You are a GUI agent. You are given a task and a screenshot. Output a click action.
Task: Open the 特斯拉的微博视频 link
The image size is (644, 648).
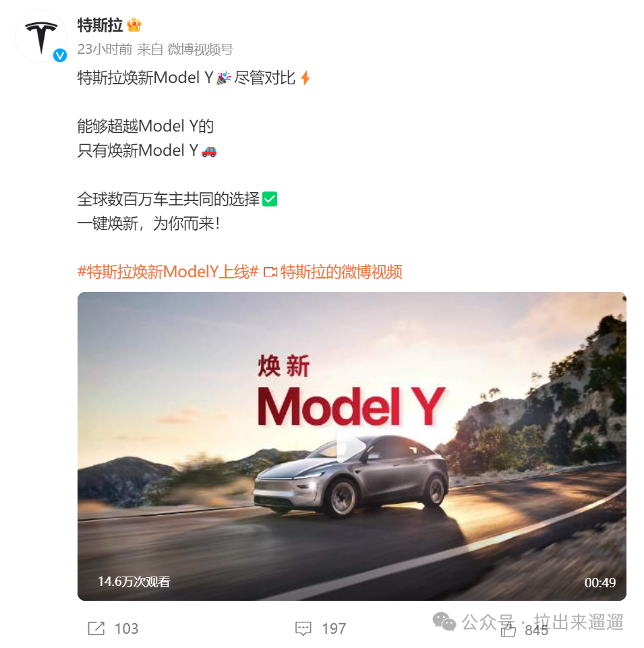[x=341, y=272]
